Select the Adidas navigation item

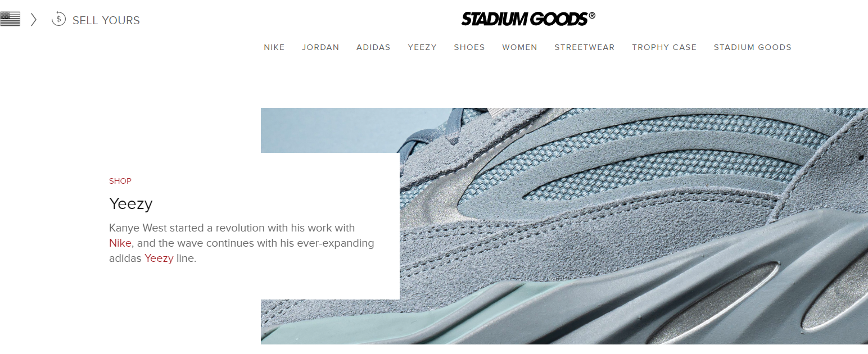click(373, 47)
